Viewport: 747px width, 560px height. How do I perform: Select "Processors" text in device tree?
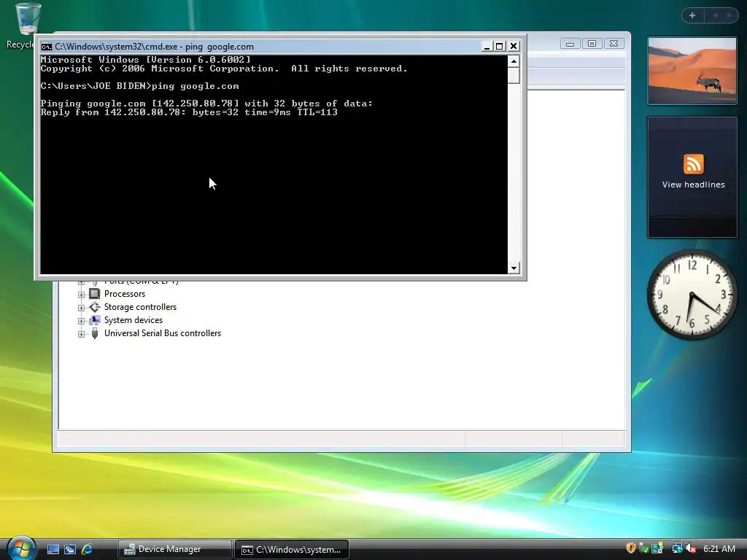(x=125, y=294)
